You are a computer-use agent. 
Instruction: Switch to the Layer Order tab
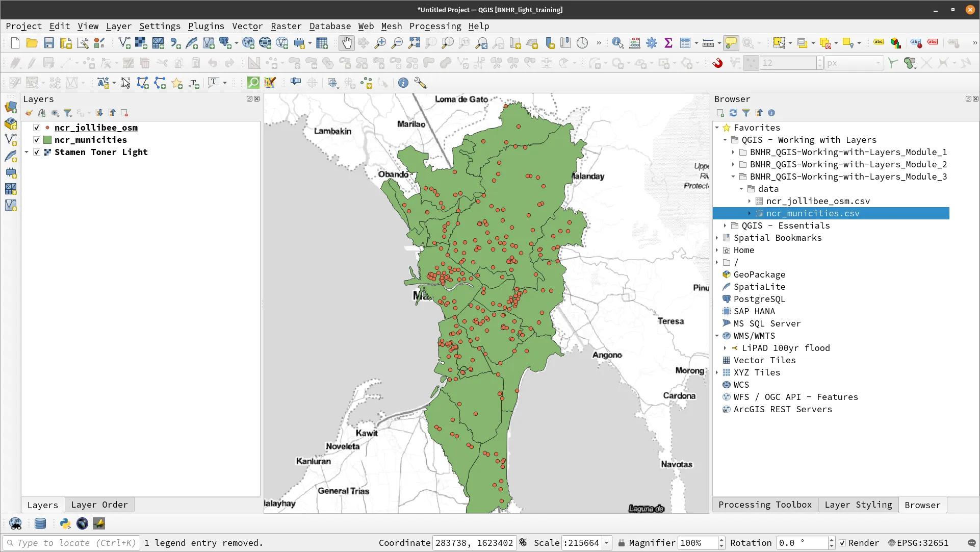click(x=99, y=505)
